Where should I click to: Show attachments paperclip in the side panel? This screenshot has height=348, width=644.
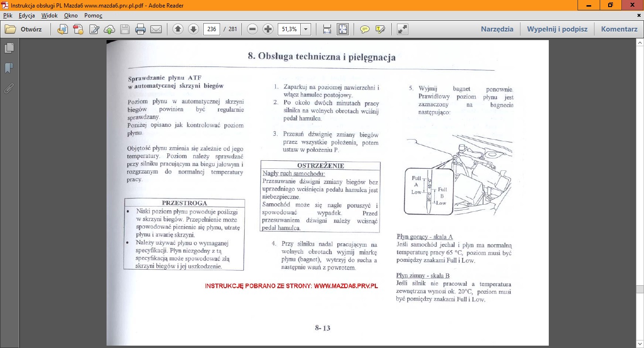click(9, 88)
